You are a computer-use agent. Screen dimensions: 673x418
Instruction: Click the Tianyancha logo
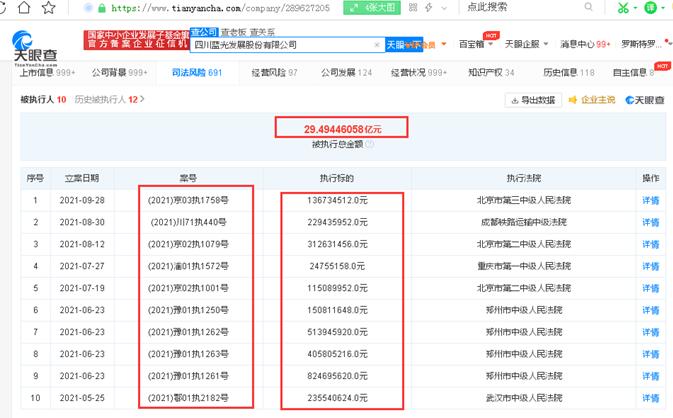(34, 48)
